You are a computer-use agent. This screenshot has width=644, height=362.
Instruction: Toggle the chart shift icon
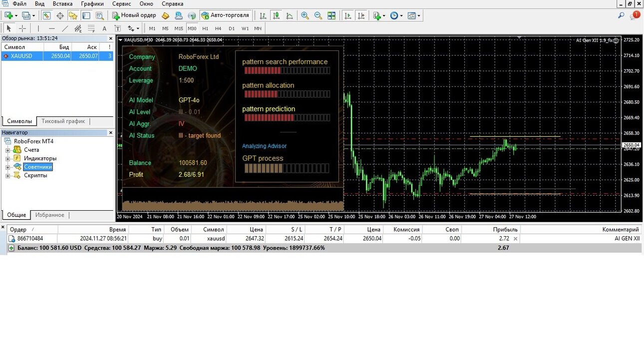[361, 15]
